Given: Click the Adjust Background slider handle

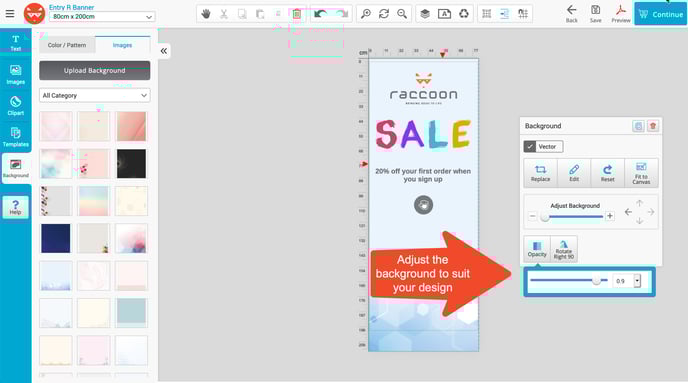Looking at the screenshot, I should tap(545, 217).
